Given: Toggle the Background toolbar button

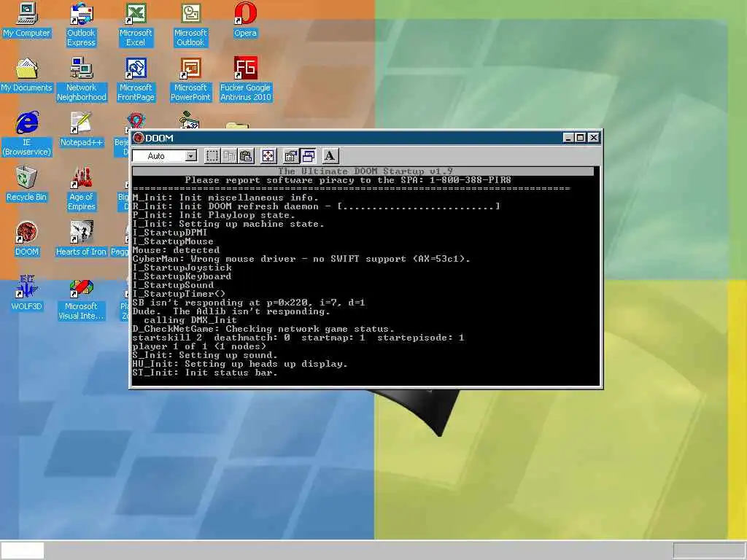Looking at the screenshot, I should (x=308, y=156).
